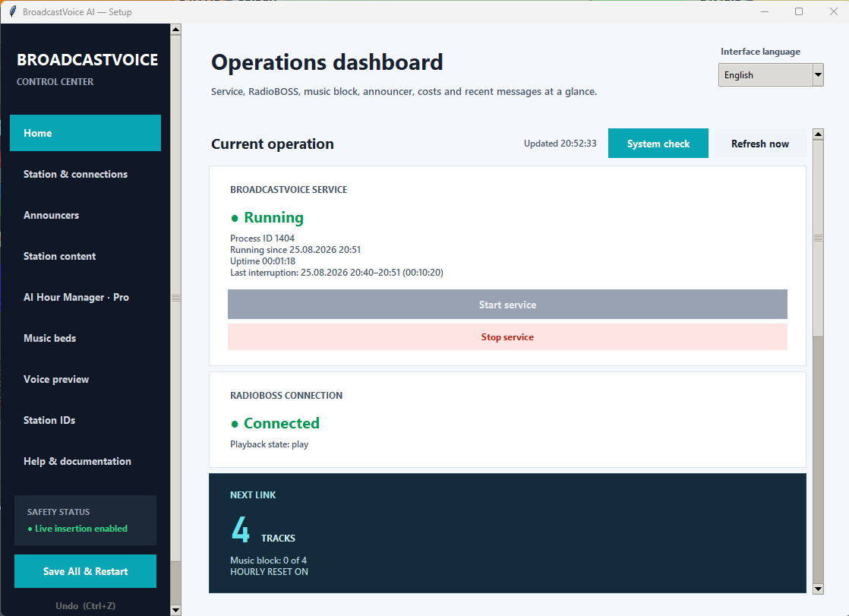849x616 pixels.
Task: Open the Announcers page
Action: [x=85, y=215]
